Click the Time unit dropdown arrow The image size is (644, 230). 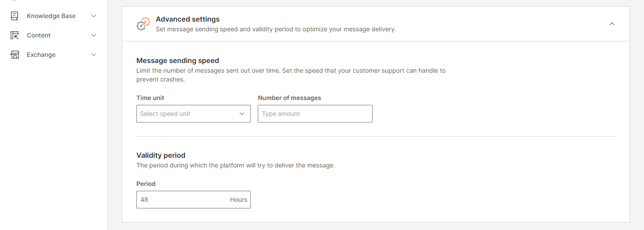coord(242,114)
